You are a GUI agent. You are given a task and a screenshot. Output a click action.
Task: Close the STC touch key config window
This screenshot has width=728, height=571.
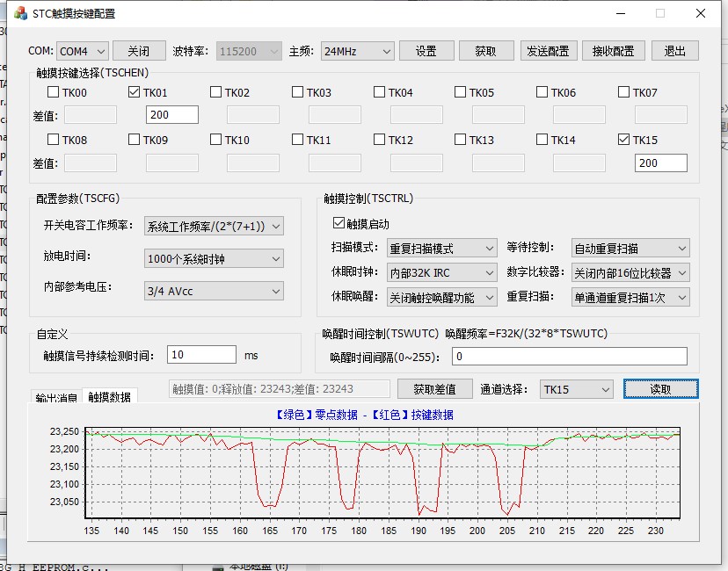701,13
